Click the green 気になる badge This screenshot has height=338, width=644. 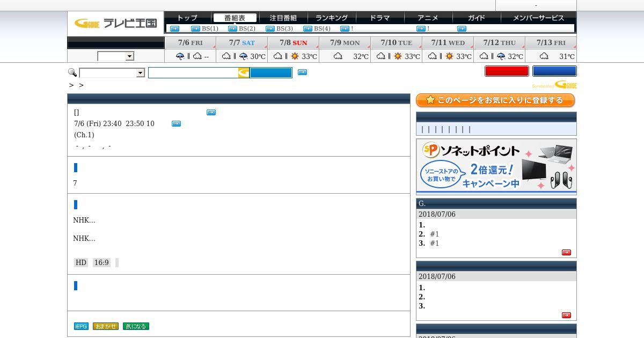[x=136, y=326]
